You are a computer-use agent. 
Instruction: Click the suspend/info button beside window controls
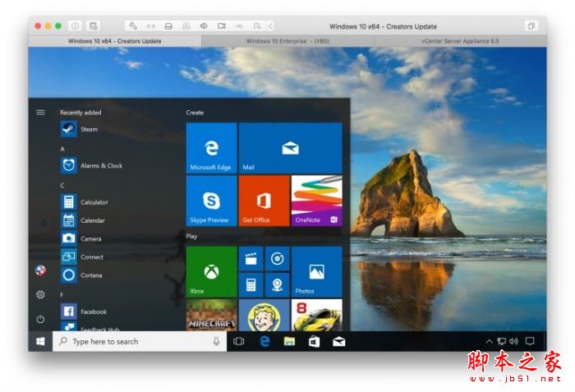pyautogui.click(x=75, y=25)
